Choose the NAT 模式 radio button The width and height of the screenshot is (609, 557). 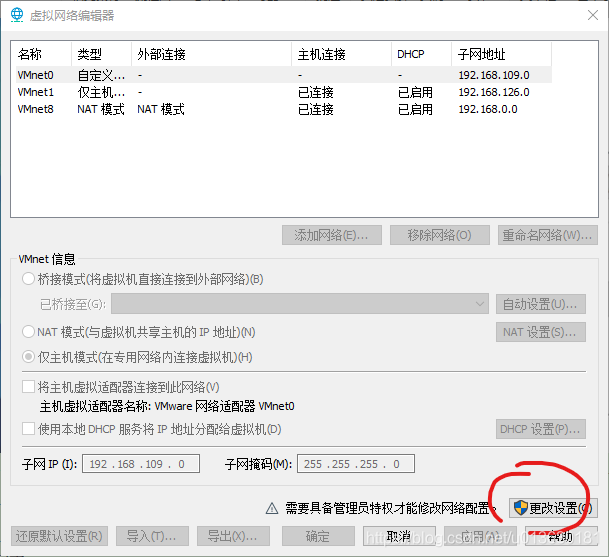pos(28,332)
